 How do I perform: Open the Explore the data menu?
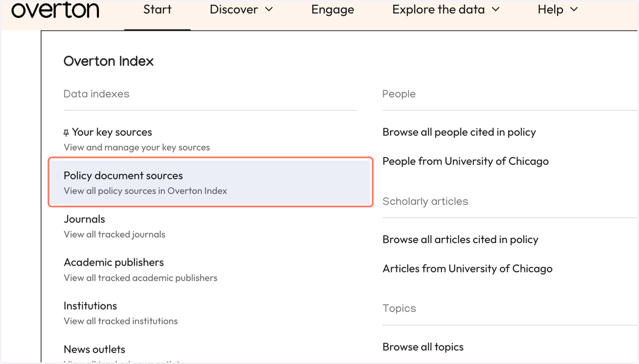coord(446,10)
